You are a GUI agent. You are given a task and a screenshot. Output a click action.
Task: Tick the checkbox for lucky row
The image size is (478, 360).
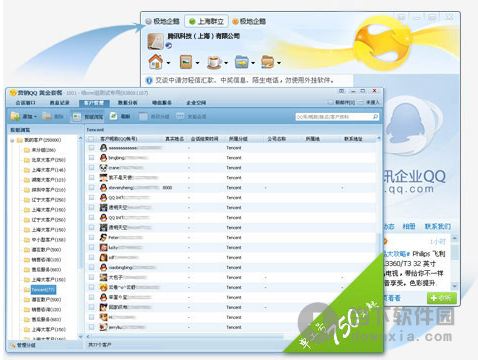coord(91,248)
